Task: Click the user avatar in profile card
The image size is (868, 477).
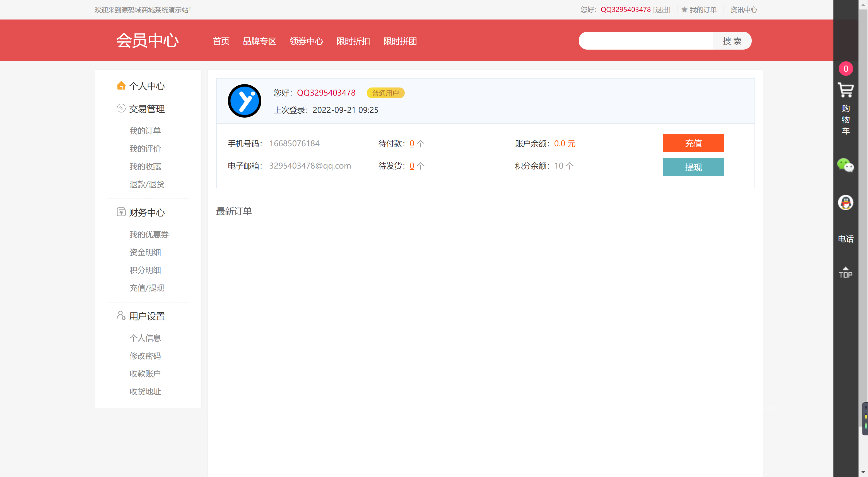Action: tap(245, 101)
